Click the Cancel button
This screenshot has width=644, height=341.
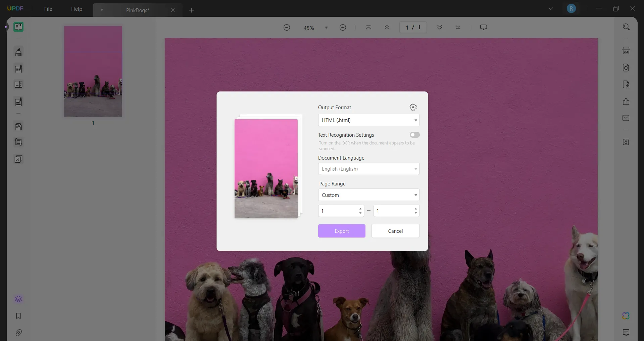point(395,231)
